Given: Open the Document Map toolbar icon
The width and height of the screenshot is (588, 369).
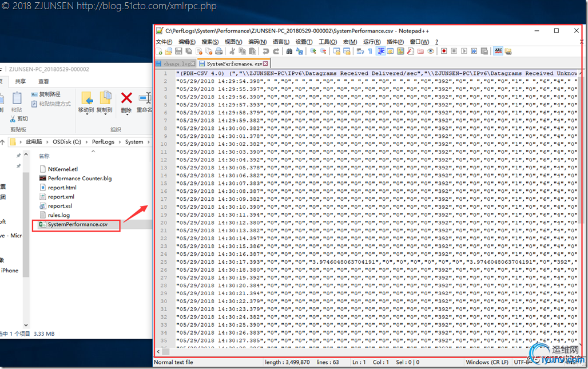Looking at the screenshot, I should (400, 51).
